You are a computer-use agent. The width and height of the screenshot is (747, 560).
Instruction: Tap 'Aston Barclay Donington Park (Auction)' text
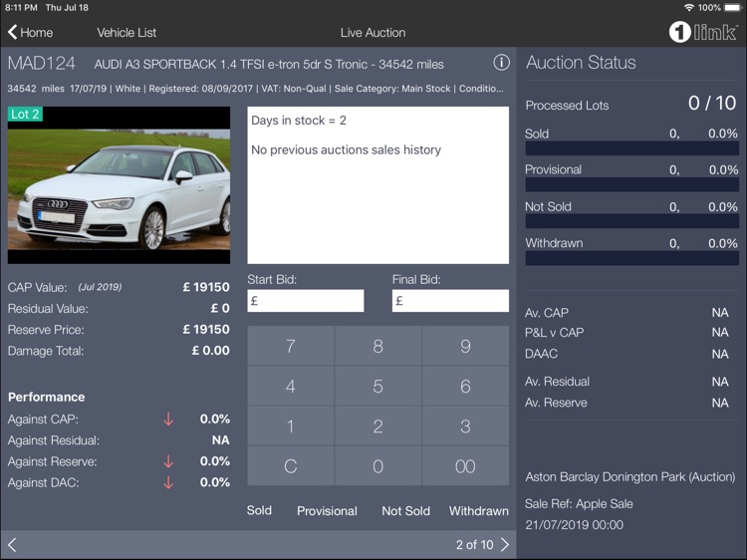629,477
